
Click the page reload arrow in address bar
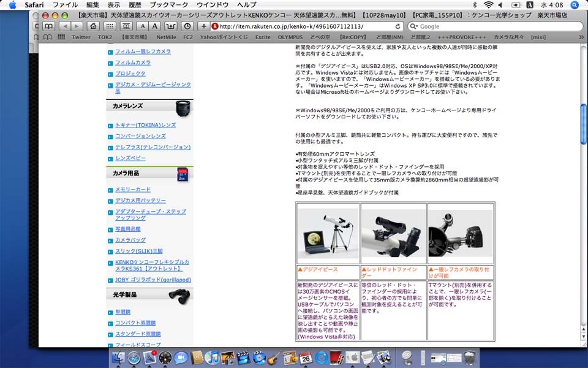coord(398,26)
